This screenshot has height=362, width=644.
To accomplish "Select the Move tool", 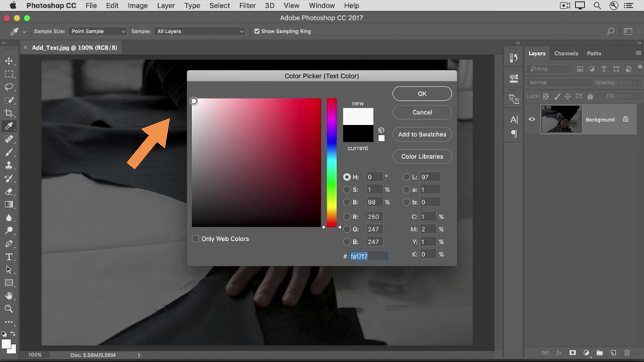I will 9,61.
